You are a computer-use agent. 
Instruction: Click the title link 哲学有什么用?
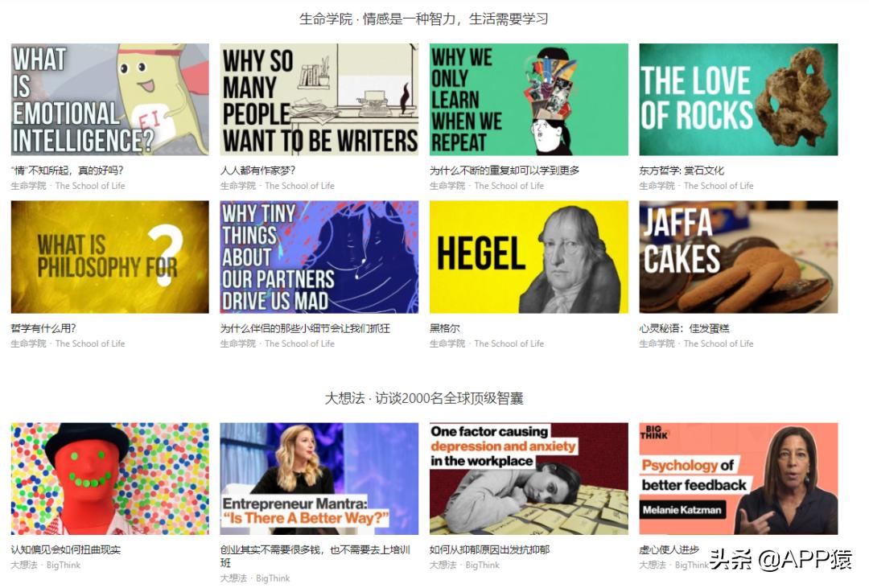point(43,328)
